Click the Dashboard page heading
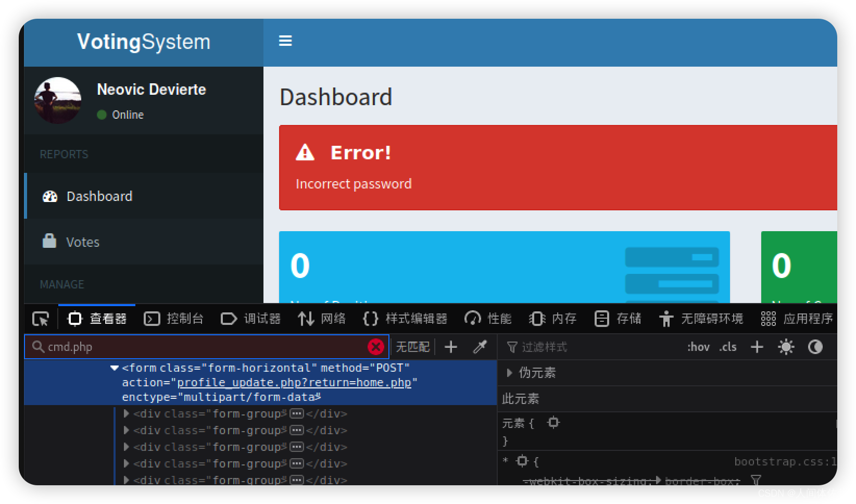This screenshot has width=856, height=504. [336, 97]
